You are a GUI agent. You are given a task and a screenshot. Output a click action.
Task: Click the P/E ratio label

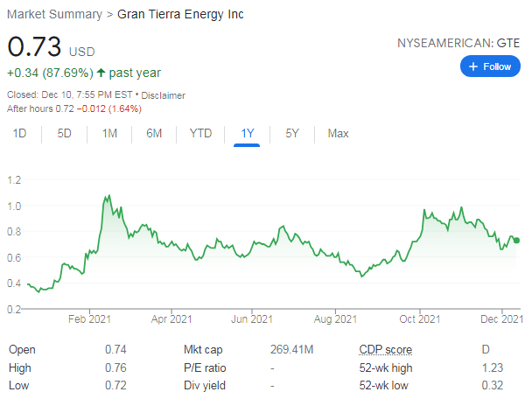[x=205, y=367]
